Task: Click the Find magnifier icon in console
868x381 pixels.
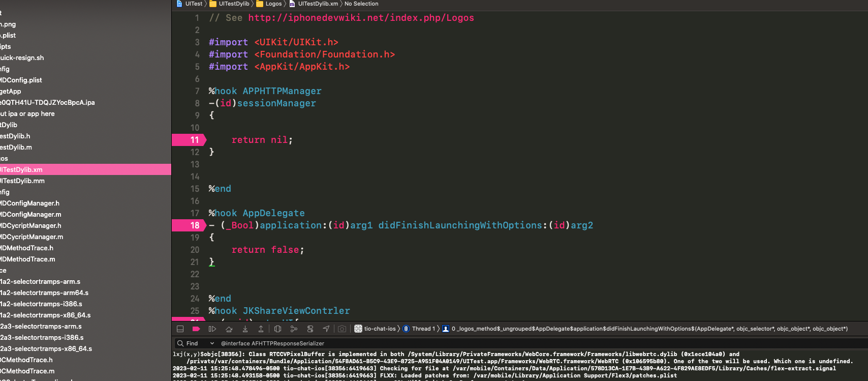Action: [180, 343]
